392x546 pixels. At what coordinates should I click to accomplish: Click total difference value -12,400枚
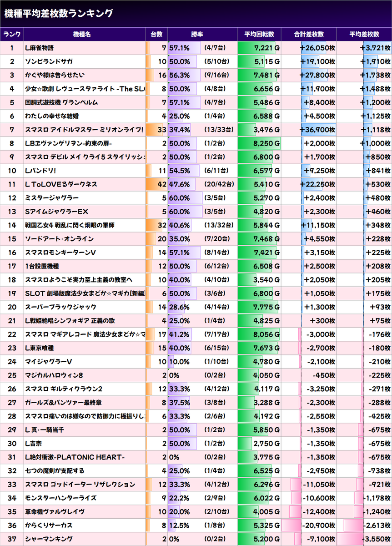point(319,512)
